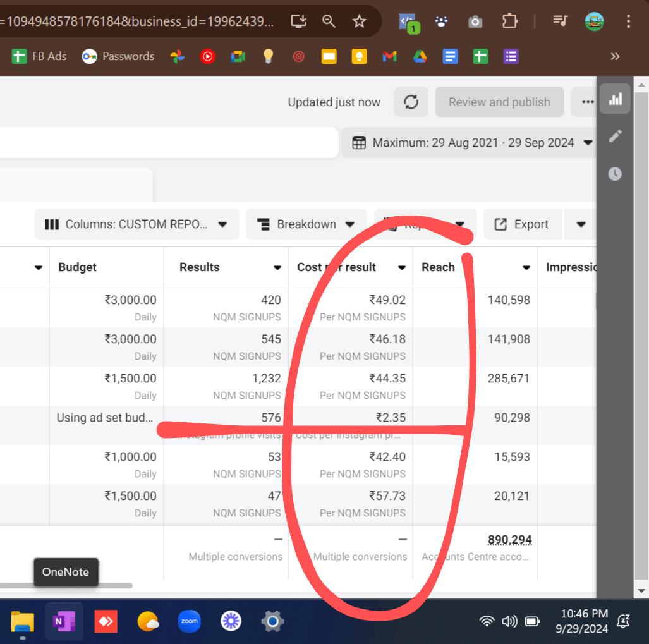Open the date range selector
The width and height of the screenshot is (649, 644).
(468, 142)
